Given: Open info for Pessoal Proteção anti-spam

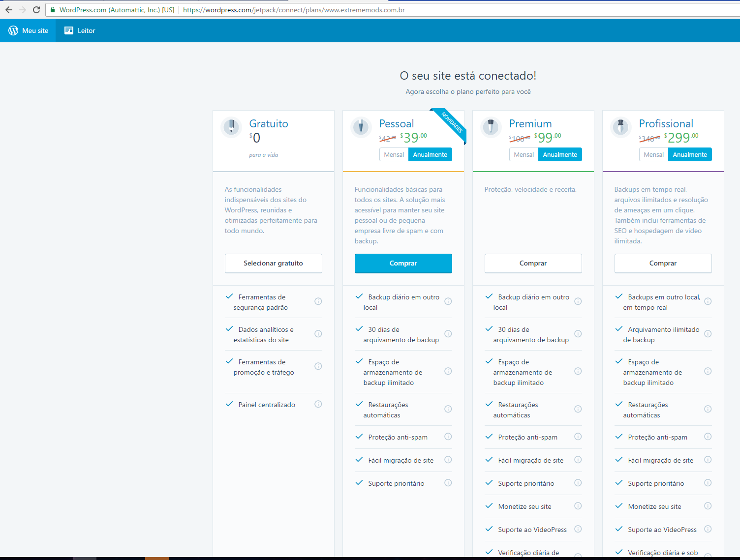Looking at the screenshot, I should (x=448, y=437).
